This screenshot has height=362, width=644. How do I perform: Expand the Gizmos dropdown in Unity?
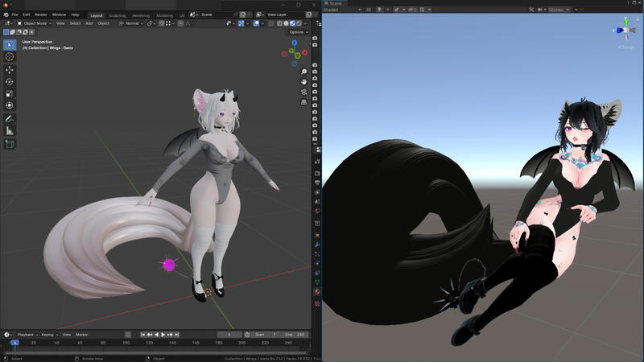click(558, 10)
